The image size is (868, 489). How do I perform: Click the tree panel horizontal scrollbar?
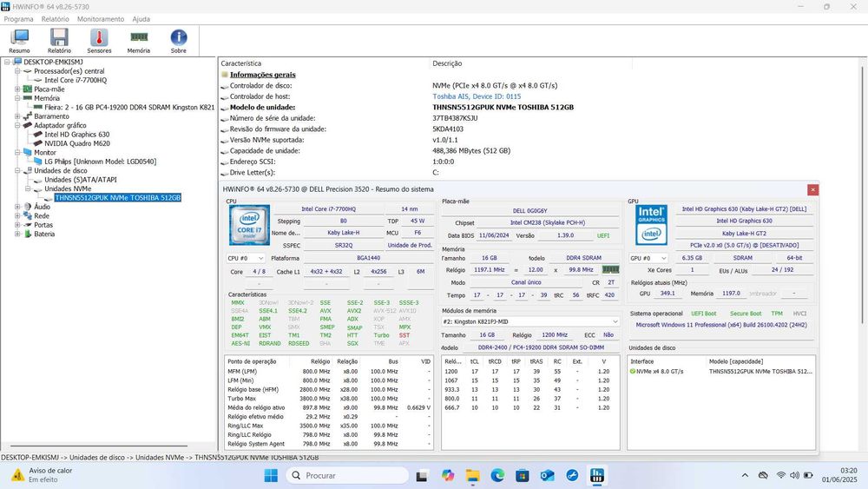coord(100,446)
